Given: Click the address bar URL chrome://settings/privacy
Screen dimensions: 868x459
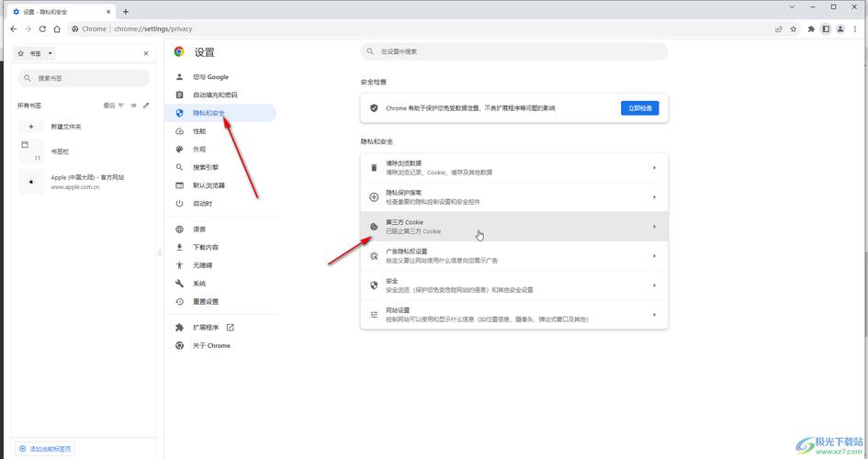Looking at the screenshot, I should tap(153, 28).
